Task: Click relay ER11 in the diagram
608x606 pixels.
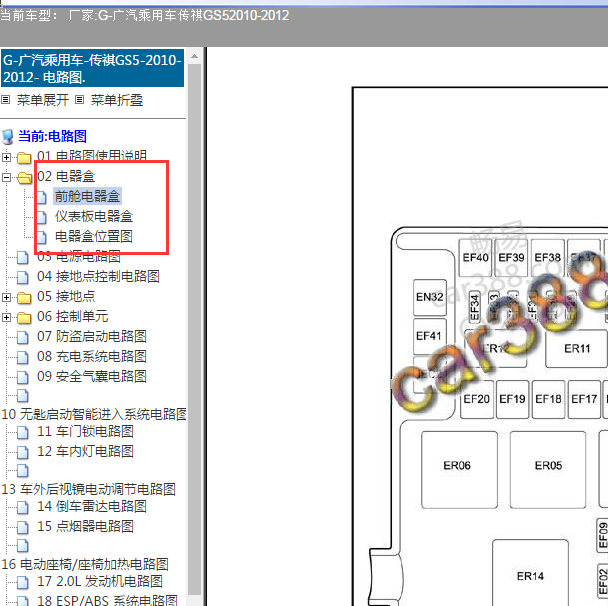Action: (576, 348)
